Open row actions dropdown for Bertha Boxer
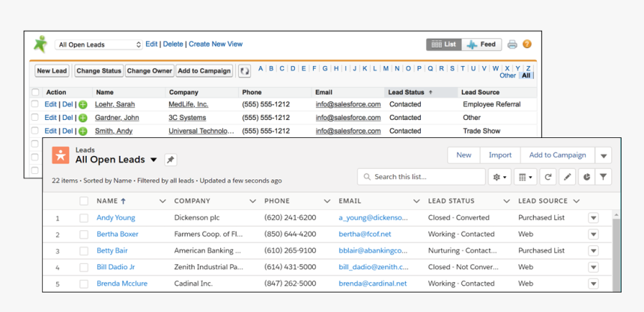 pos(593,235)
